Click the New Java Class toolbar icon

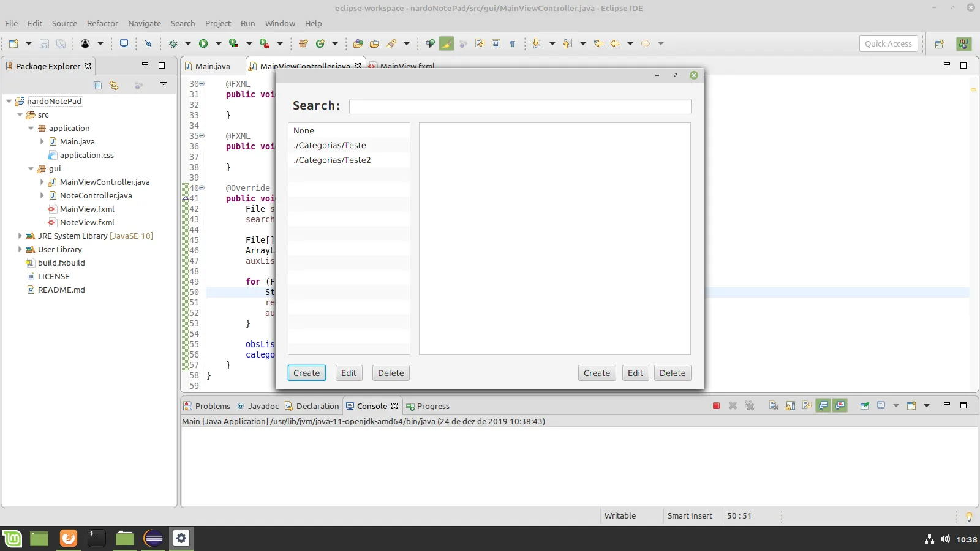[320, 43]
